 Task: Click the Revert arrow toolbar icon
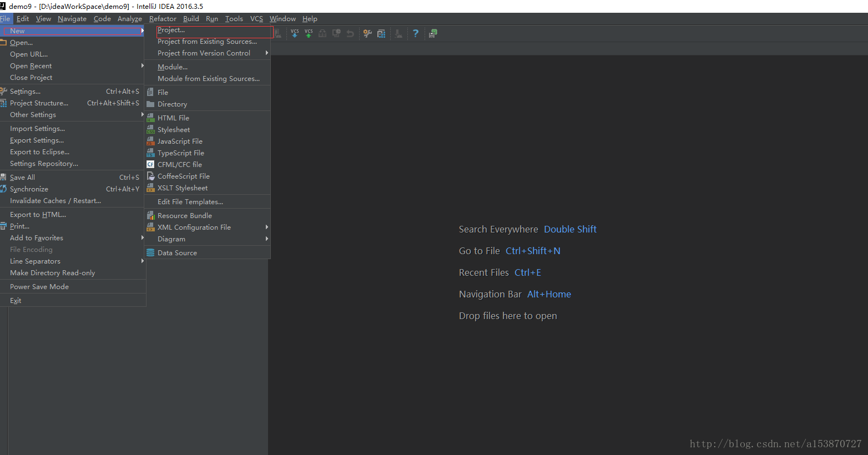pos(350,34)
